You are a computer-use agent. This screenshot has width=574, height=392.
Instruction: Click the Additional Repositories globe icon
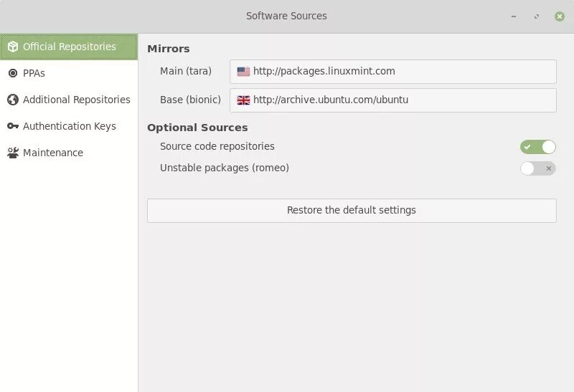click(x=12, y=100)
